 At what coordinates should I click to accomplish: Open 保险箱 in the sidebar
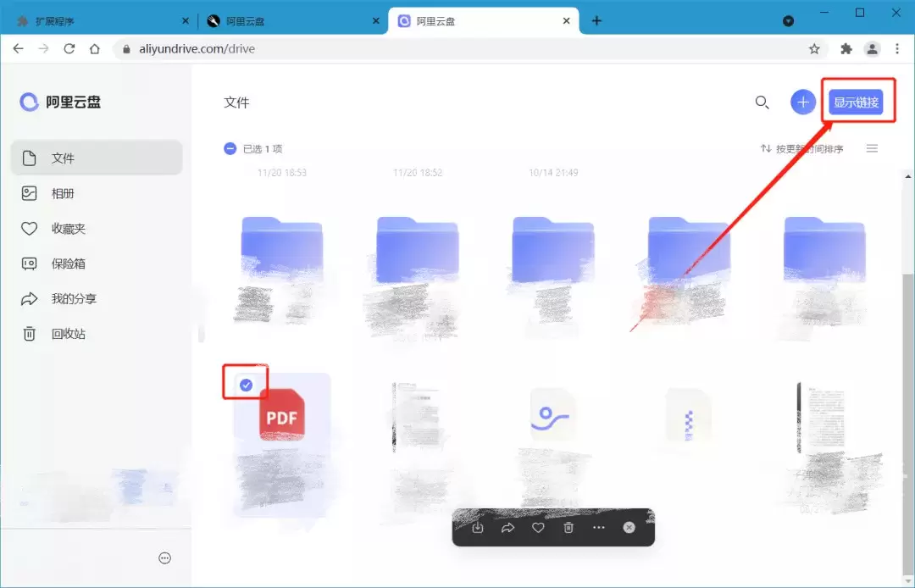tap(97, 263)
